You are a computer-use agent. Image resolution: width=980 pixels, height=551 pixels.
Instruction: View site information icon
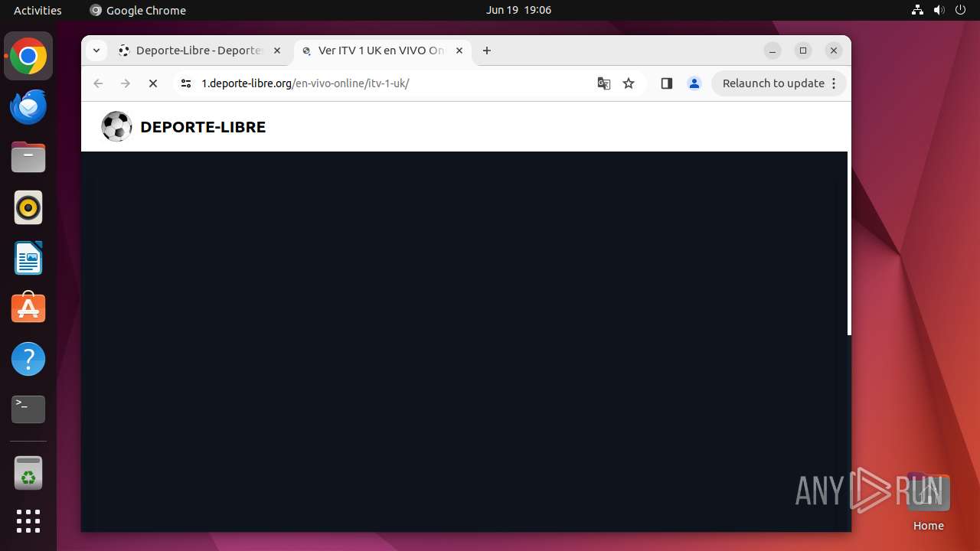[x=185, y=83]
